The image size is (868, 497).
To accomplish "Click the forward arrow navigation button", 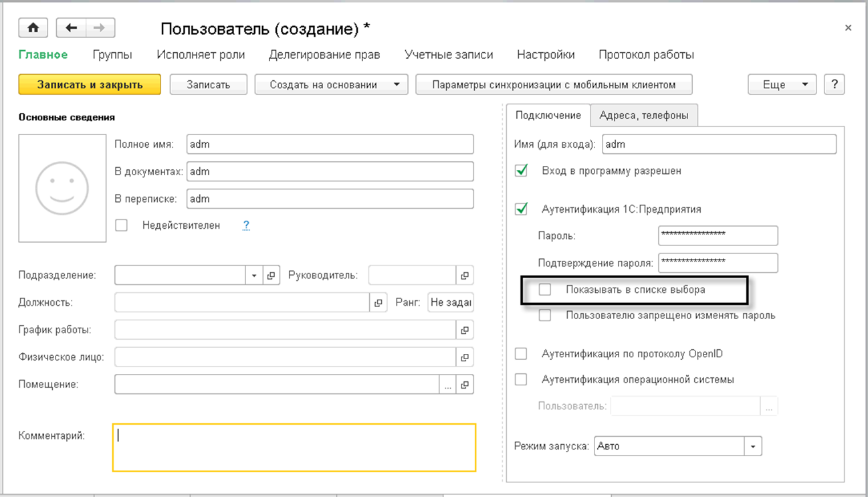I will 100,28.
